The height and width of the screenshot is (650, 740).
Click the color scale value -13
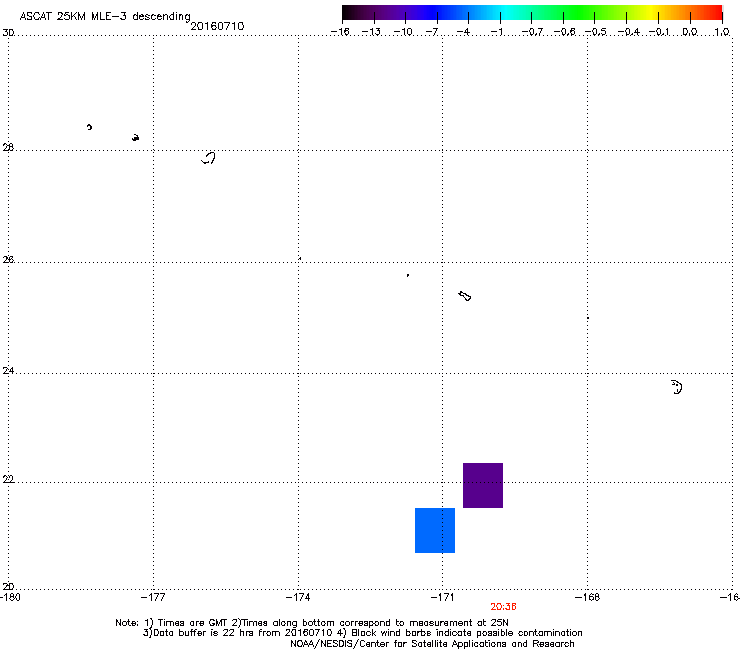(x=371, y=32)
